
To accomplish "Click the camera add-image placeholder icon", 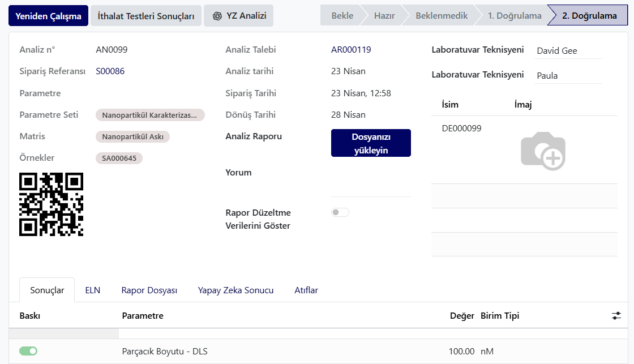I will click(x=543, y=151).
